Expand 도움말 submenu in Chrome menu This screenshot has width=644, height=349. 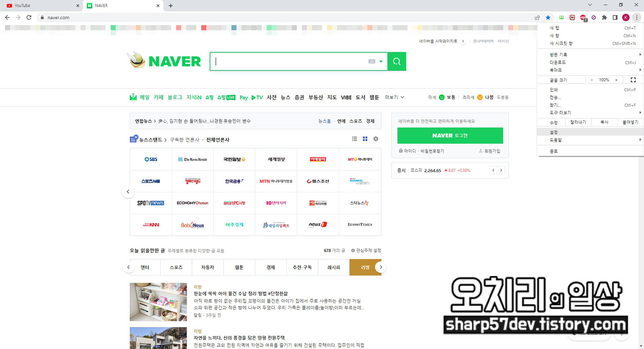pyautogui.click(x=590, y=140)
